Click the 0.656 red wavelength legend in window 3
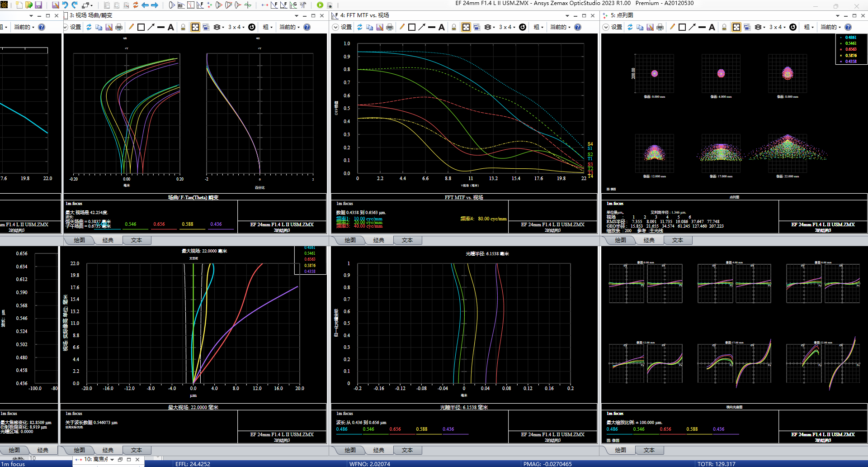This screenshot has height=467, width=868. [x=159, y=224]
